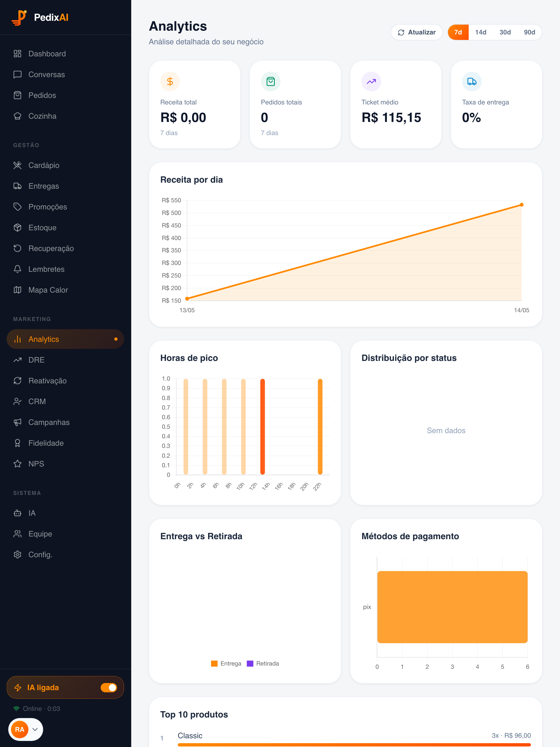Toggle Entrega legend series
The image size is (560, 747).
pyautogui.click(x=226, y=664)
